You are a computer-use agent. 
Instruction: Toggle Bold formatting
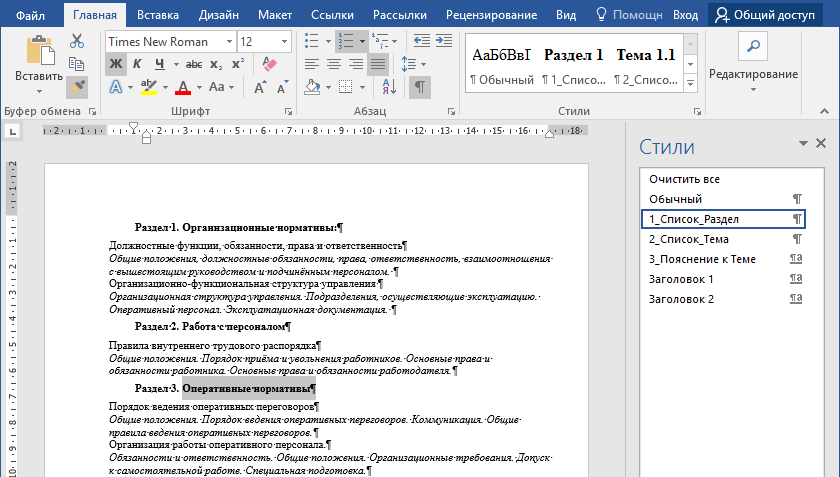pos(115,64)
